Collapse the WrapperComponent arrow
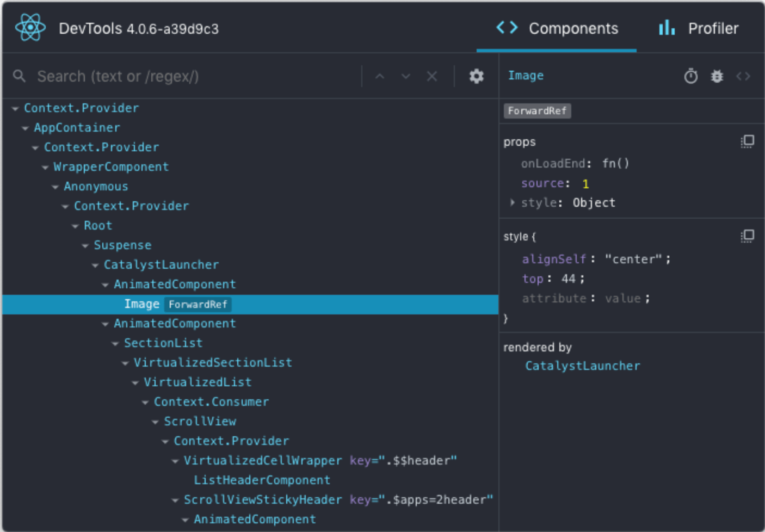Image resolution: width=765 pixels, height=532 pixels. 45,168
